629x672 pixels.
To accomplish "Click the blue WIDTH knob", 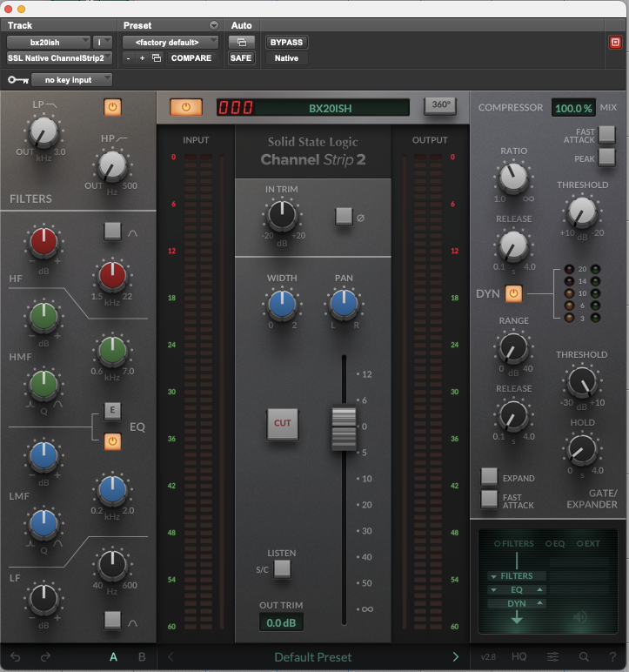I will pos(282,303).
